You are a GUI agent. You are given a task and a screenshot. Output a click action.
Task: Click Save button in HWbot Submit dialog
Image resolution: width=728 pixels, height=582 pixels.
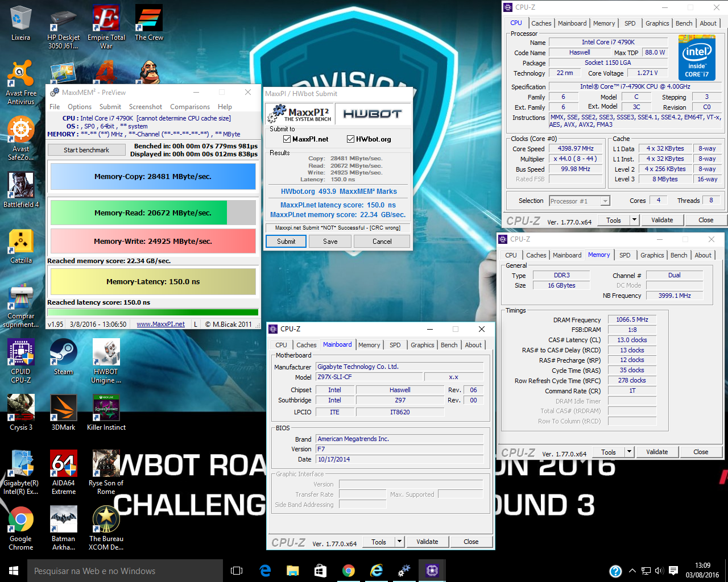click(x=330, y=242)
